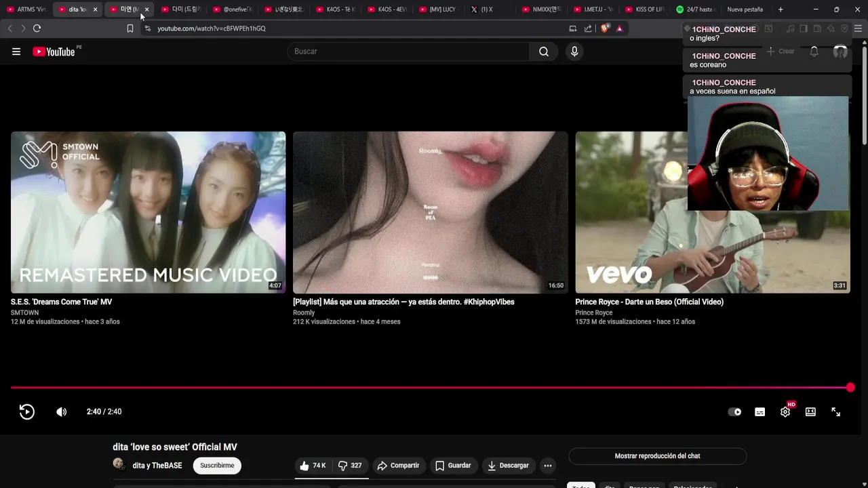Replay the video with the replay button

tap(26, 411)
